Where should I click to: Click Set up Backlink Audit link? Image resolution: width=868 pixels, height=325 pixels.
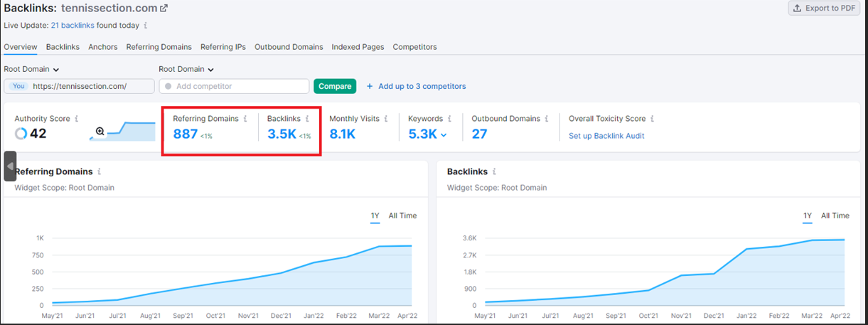pyautogui.click(x=606, y=135)
